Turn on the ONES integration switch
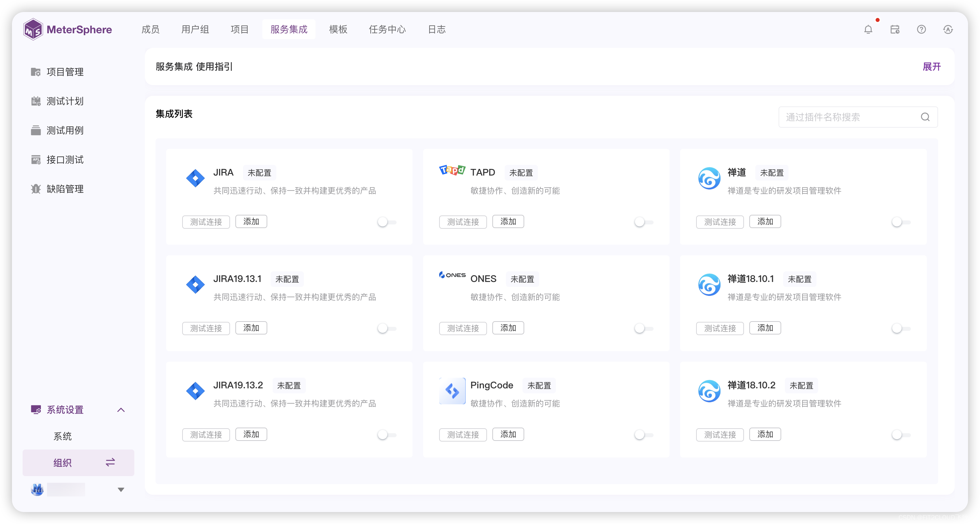980x524 pixels. [644, 328]
